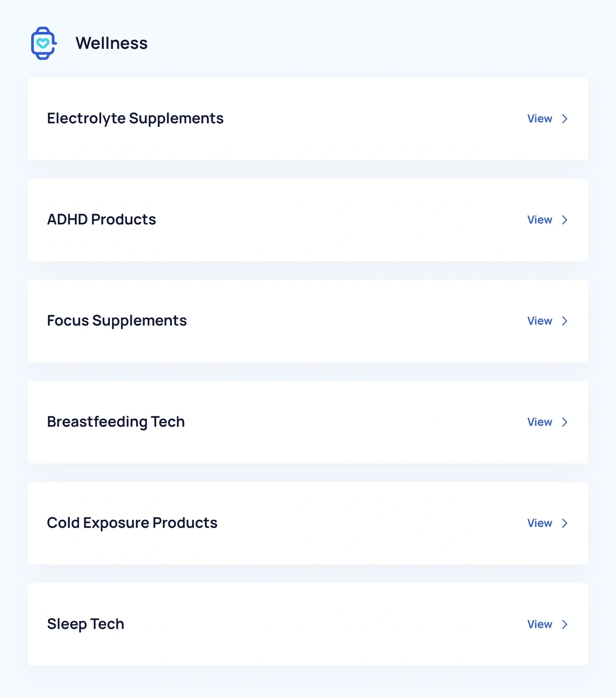Viewport: 616px width, 698px height.
Task: Click the Wellness smartwatch heart icon
Action: [43, 43]
